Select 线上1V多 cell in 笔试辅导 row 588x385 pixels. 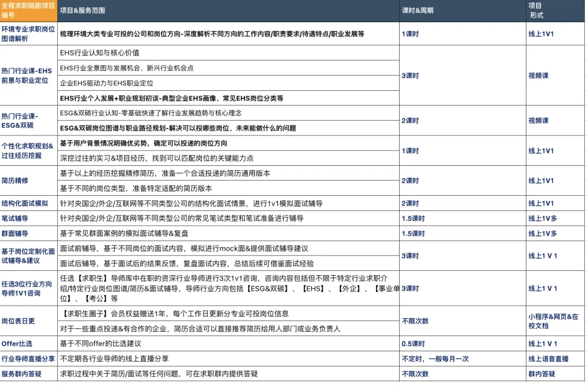(555, 219)
